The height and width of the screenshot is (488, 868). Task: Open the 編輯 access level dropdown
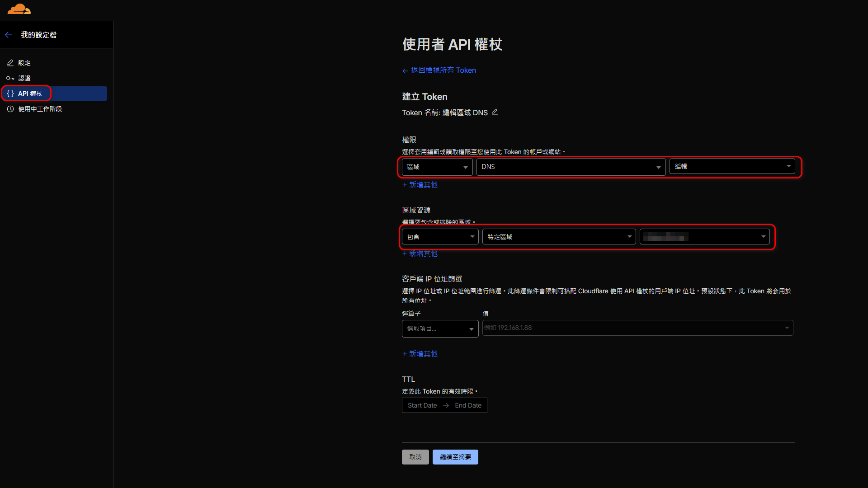pos(732,166)
